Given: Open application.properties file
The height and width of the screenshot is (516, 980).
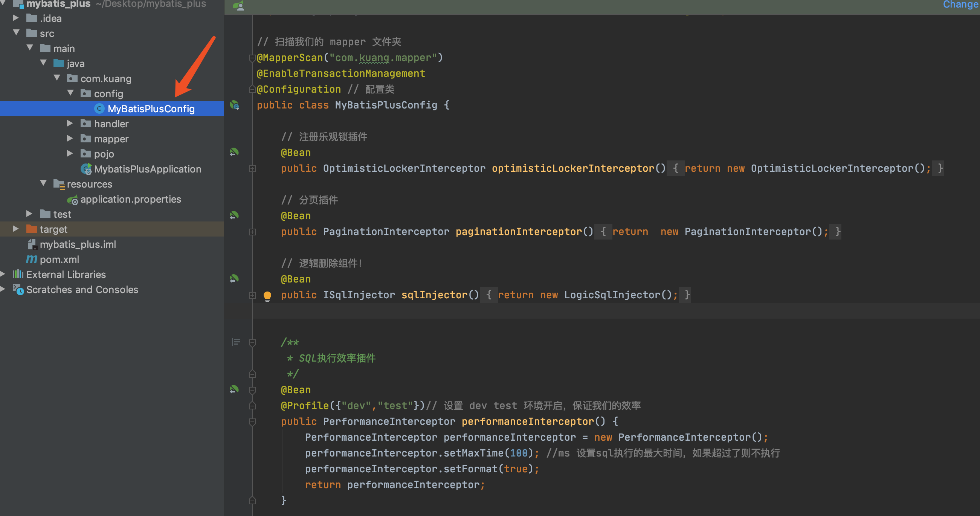Looking at the screenshot, I should 130,199.
